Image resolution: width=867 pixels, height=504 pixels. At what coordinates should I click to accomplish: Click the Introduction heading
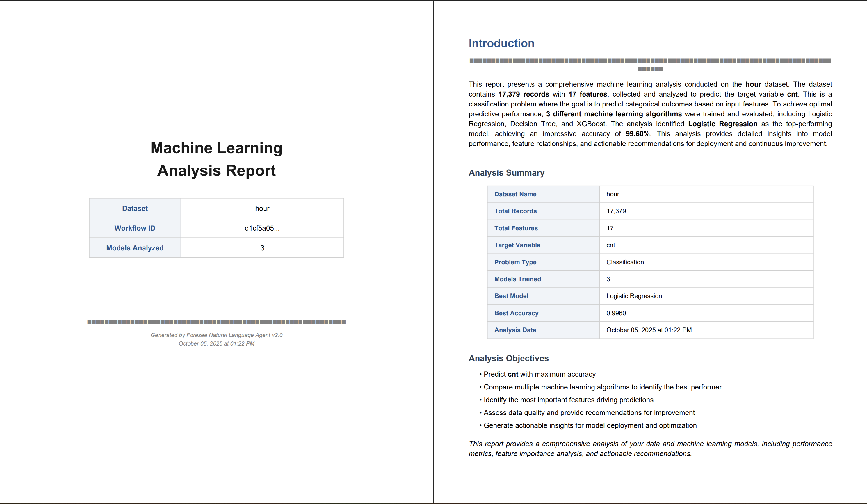[x=501, y=43]
